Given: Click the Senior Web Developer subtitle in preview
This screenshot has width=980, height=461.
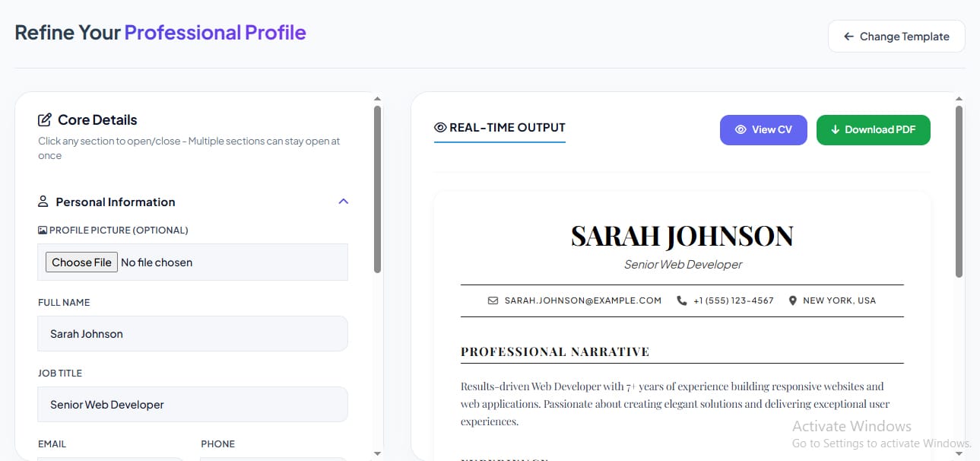Looking at the screenshot, I should pos(683,265).
